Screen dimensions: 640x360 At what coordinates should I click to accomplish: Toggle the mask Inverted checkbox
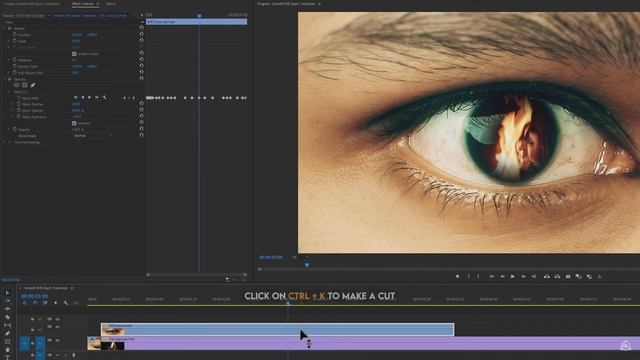(74, 123)
